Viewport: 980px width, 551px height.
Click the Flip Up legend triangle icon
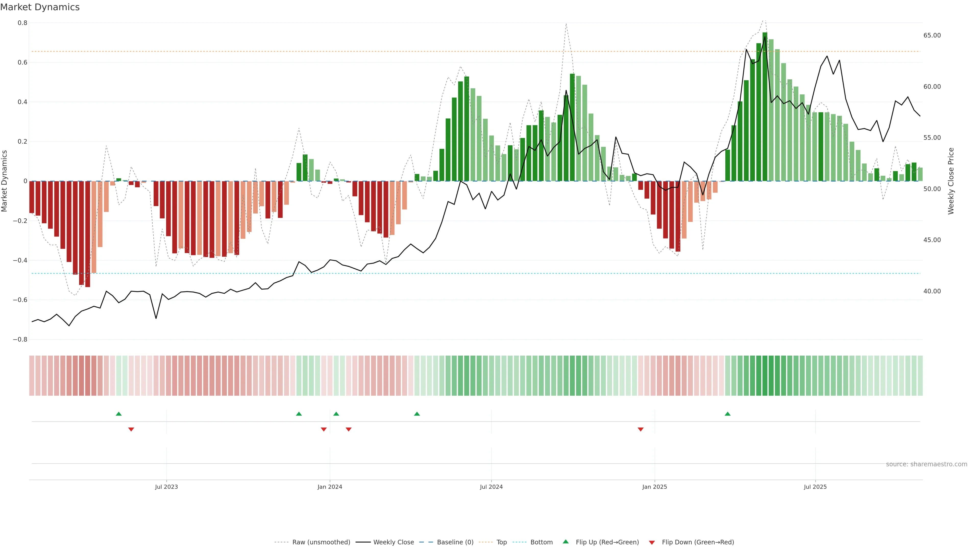tap(566, 542)
